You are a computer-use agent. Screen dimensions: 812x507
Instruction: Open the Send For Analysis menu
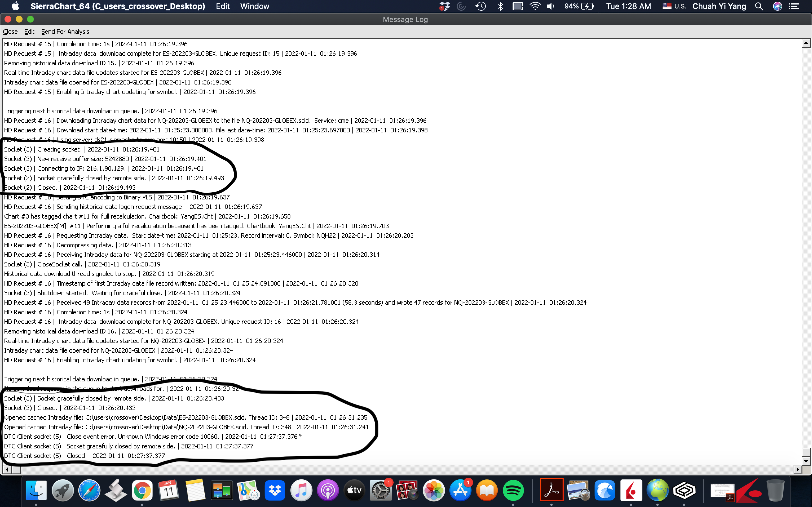pos(65,32)
